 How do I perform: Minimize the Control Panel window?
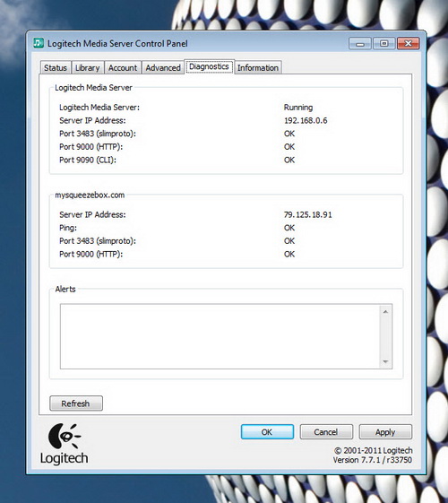(x=360, y=43)
